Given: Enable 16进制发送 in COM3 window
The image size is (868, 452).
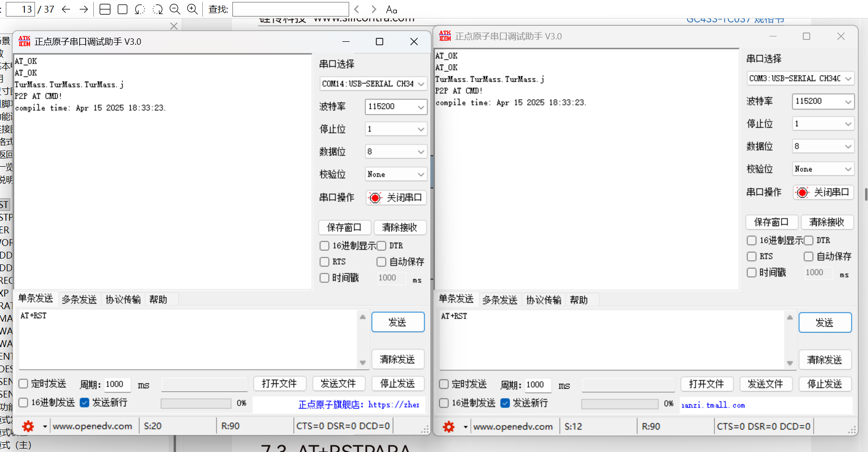Looking at the screenshot, I should click(443, 403).
